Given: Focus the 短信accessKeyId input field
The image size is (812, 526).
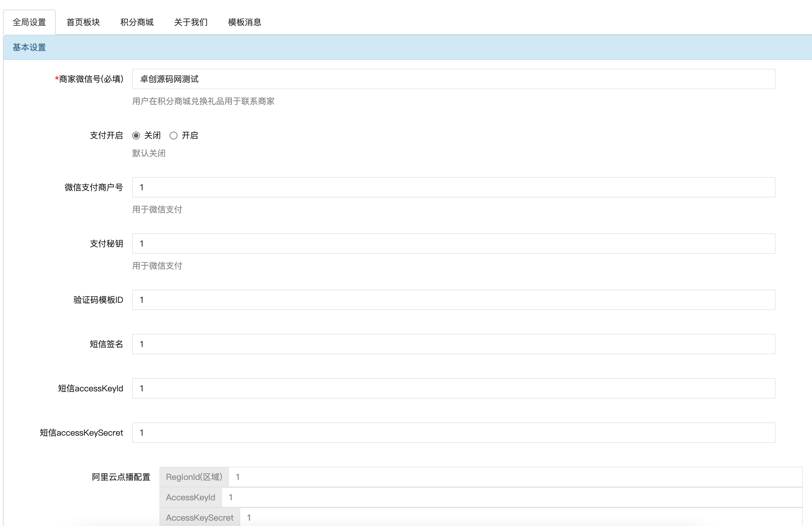Looking at the screenshot, I should pyautogui.click(x=454, y=389).
